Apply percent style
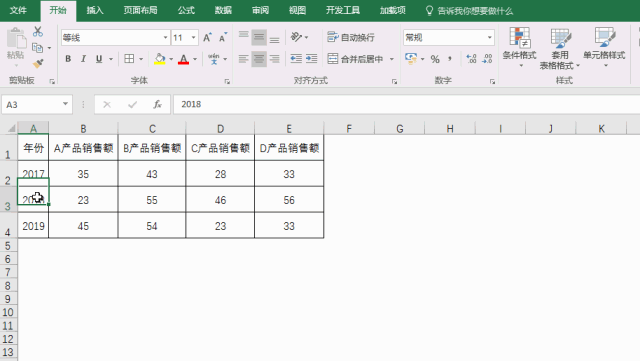640x361 pixels. click(435, 59)
